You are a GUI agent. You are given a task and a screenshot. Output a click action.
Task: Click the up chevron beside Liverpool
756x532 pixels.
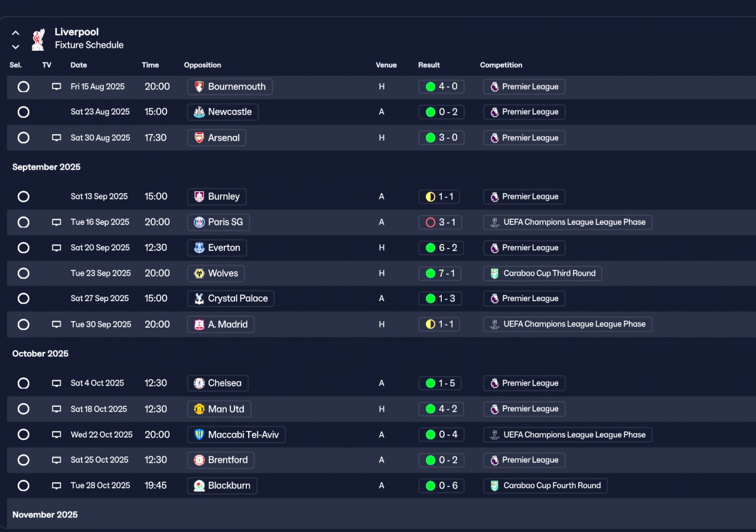pos(16,33)
